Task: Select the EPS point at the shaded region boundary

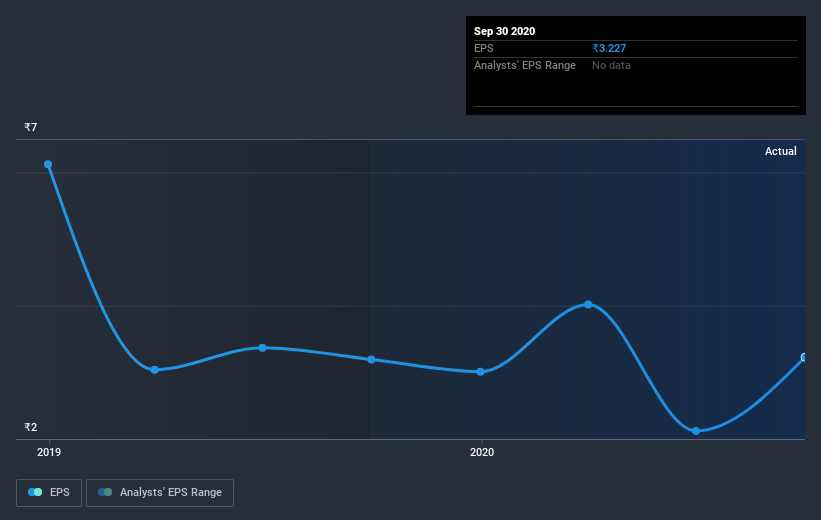Action: pyautogui.click(x=371, y=360)
